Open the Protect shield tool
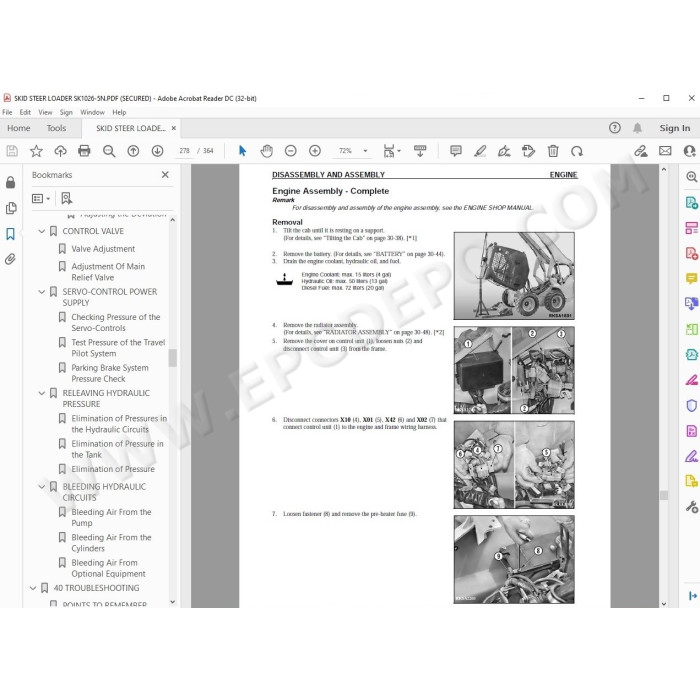The image size is (700, 700). 692,405
